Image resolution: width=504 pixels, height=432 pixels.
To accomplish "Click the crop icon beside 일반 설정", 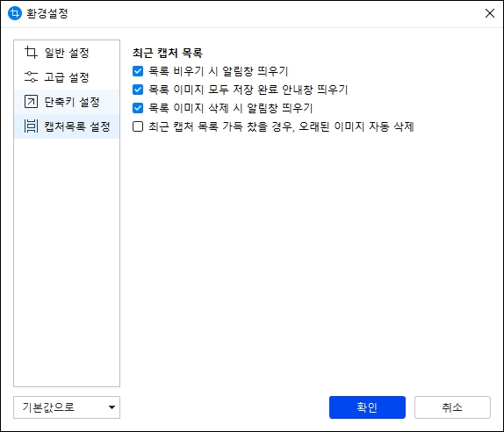I will pyautogui.click(x=31, y=53).
